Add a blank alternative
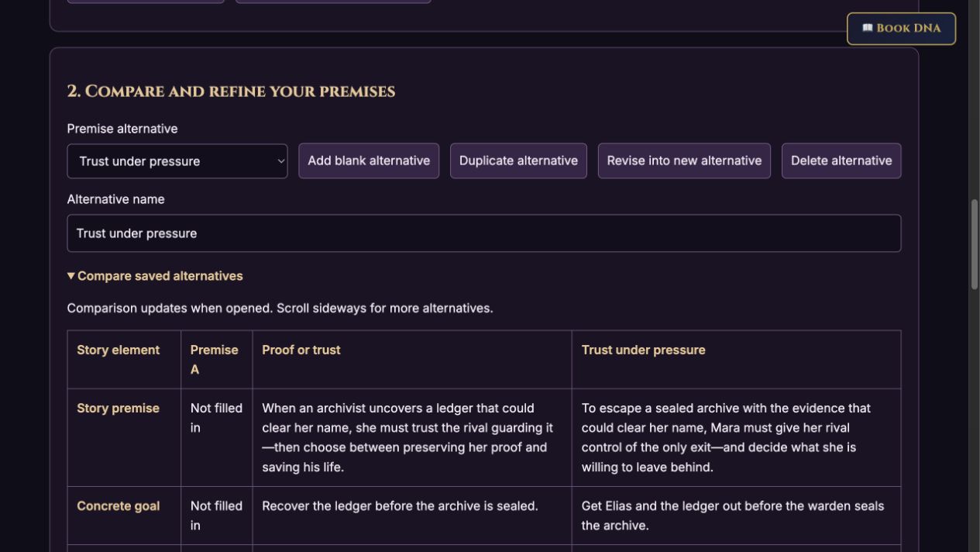This screenshot has width=980, height=552. click(x=369, y=160)
